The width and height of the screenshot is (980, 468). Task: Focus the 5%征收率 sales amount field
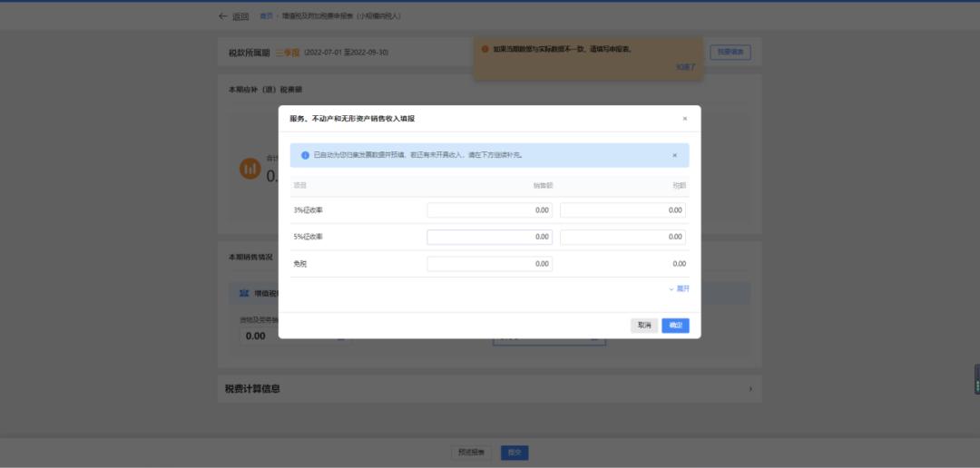[x=489, y=237]
